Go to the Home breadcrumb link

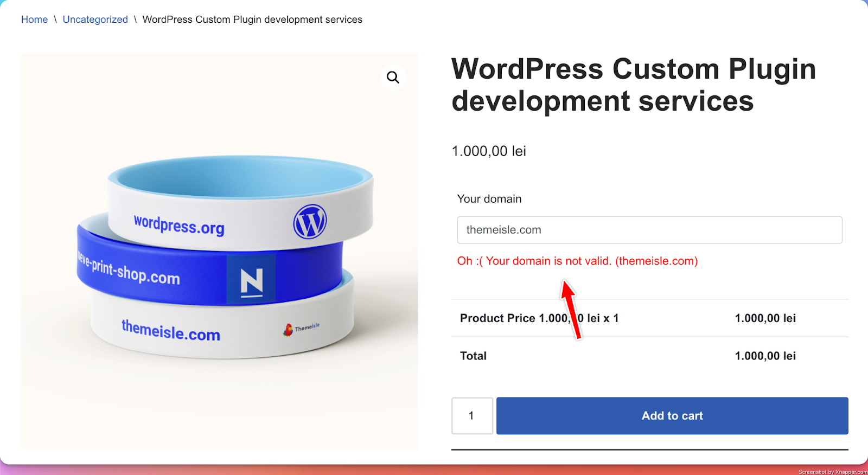click(x=34, y=20)
